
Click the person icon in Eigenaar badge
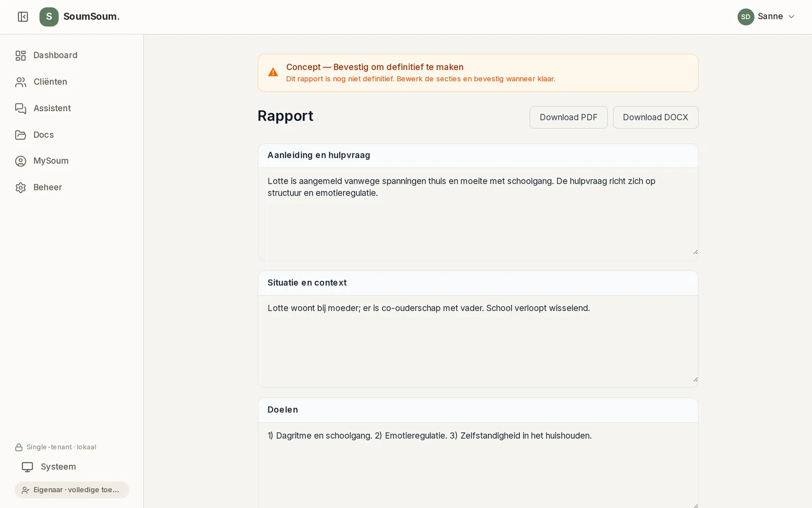(x=25, y=490)
